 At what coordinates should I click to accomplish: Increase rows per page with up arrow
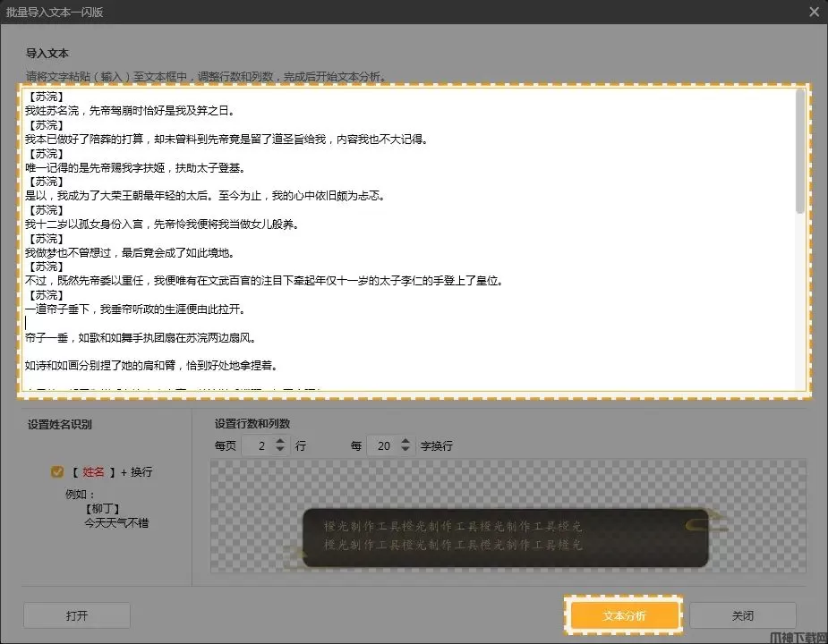click(x=281, y=440)
